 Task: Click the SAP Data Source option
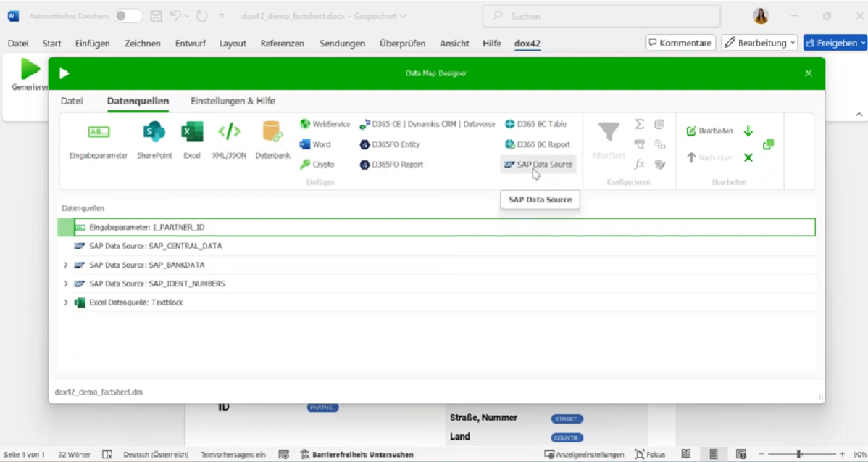(x=538, y=165)
